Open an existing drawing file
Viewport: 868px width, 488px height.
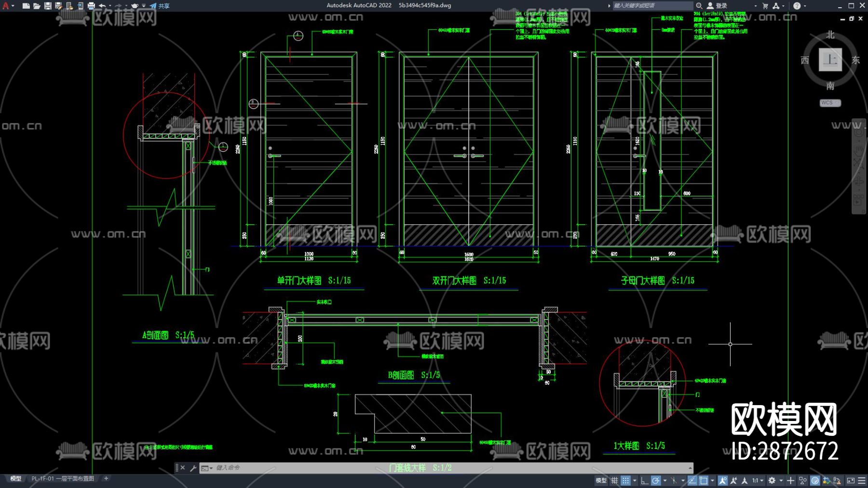[x=37, y=6]
